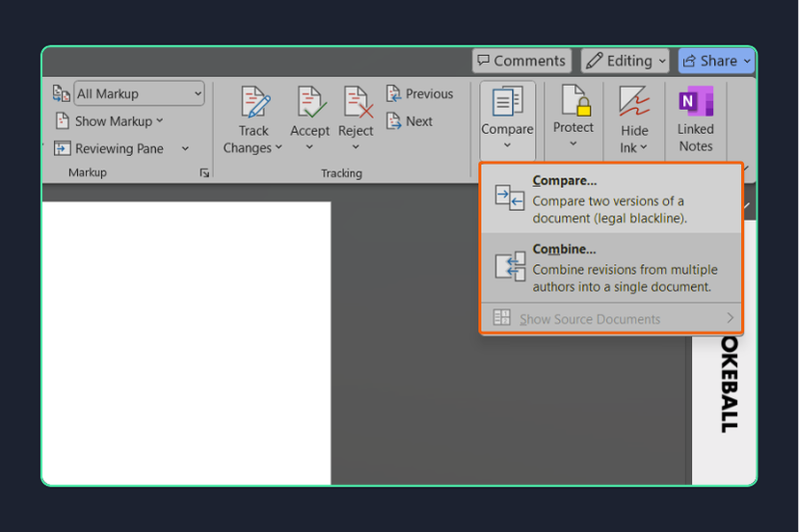799x532 pixels.
Task: Expand the Protect dropdown chevron
Action: (573, 144)
